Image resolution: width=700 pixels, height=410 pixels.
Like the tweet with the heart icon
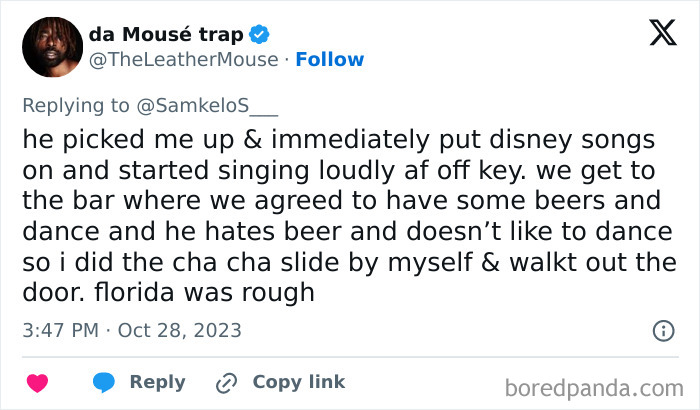(x=38, y=382)
